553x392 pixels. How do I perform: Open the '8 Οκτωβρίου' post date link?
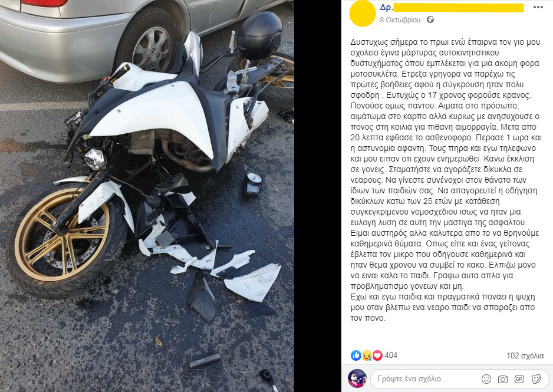pos(400,20)
